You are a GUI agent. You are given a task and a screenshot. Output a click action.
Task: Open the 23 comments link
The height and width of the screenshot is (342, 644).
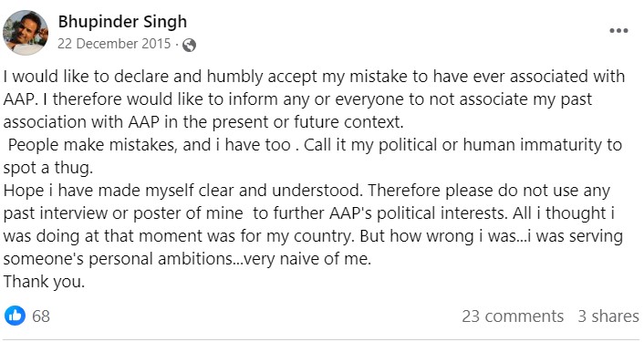513,316
